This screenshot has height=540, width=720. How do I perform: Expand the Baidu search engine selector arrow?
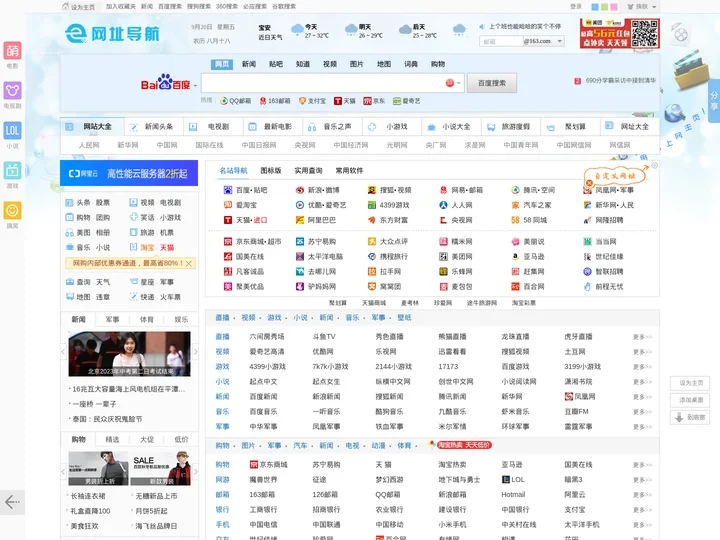tap(195, 85)
